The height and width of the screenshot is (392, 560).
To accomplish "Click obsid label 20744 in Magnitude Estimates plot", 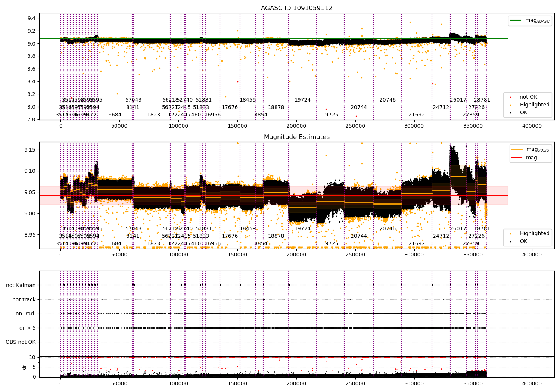I will [x=358, y=236].
